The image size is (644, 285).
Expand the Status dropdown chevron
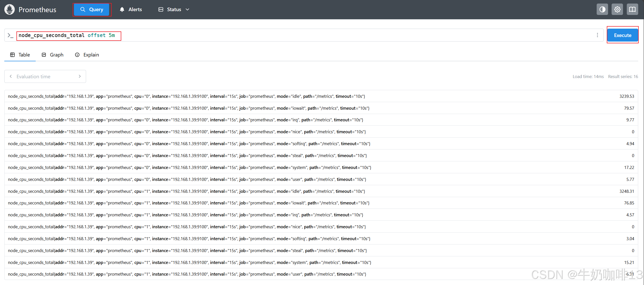(188, 10)
